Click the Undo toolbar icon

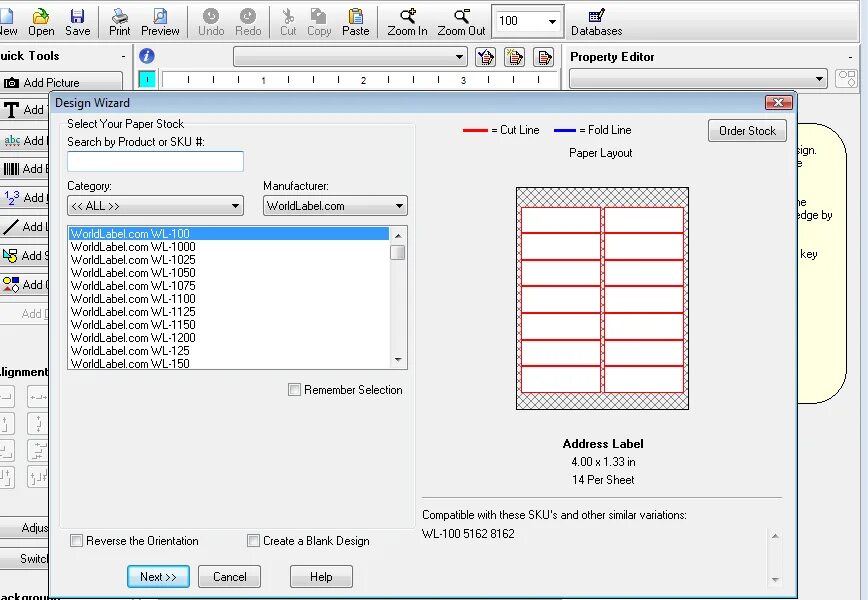pos(211,23)
